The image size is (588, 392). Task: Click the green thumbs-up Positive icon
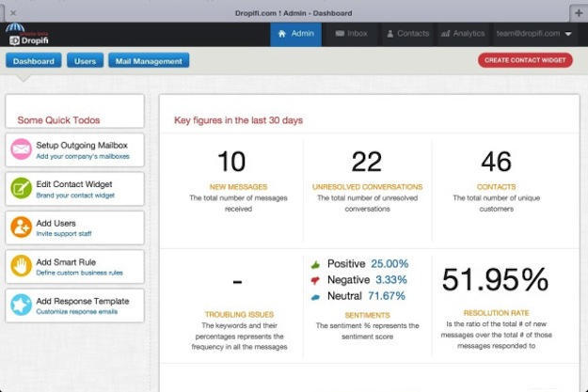[x=315, y=265]
